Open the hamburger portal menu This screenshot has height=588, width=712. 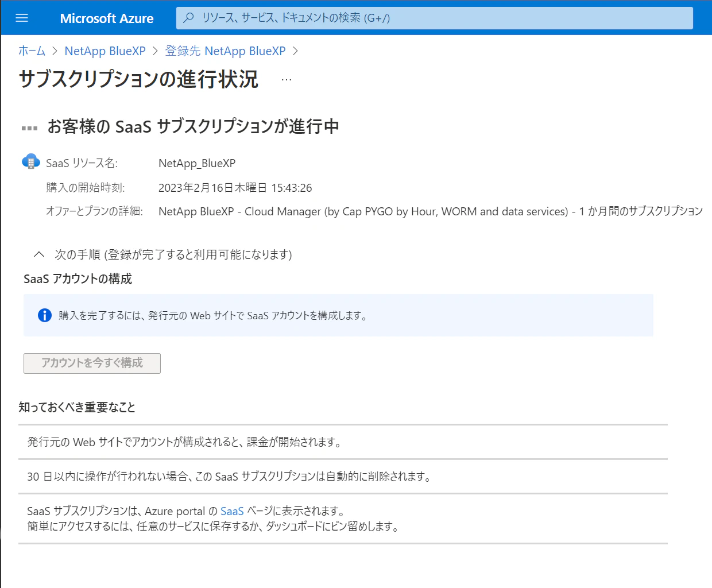coord(22,18)
